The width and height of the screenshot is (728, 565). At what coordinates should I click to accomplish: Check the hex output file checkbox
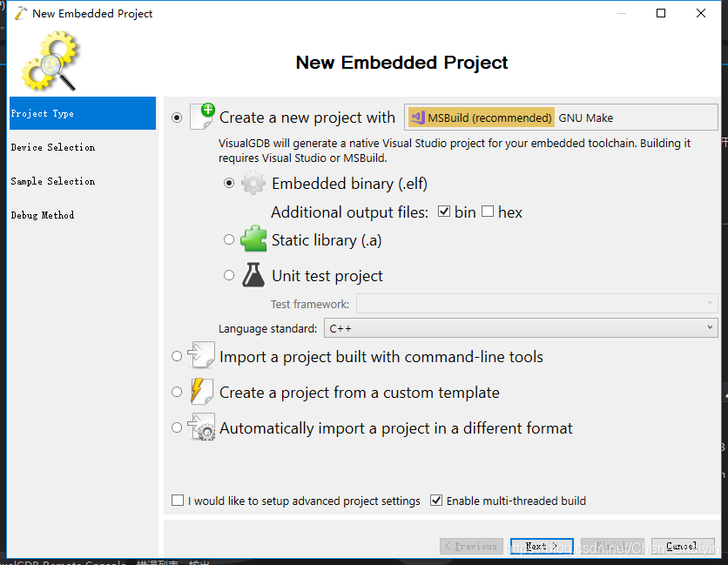(488, 212)
